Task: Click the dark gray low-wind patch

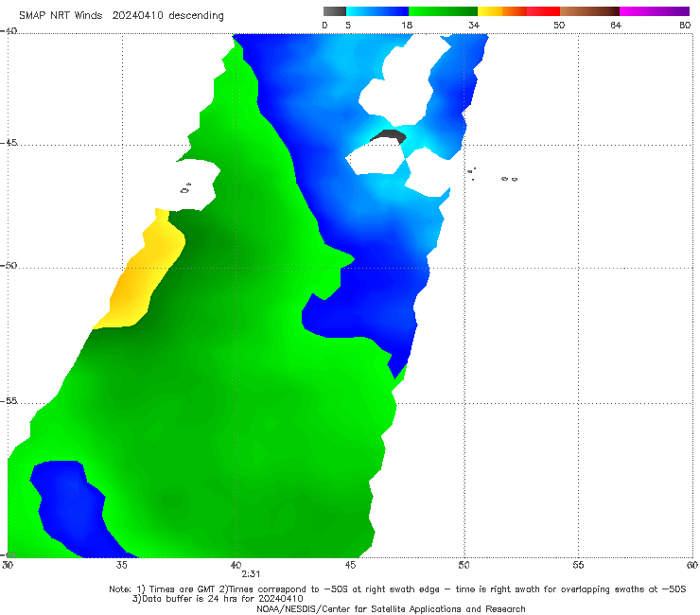Action: [x=389, y=136]
